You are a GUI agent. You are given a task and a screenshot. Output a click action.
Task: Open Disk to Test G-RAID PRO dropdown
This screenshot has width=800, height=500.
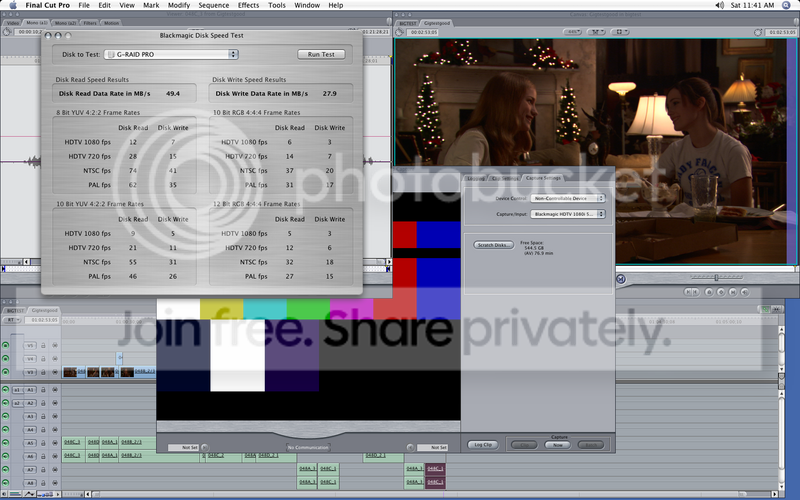[x=171, y=54]
